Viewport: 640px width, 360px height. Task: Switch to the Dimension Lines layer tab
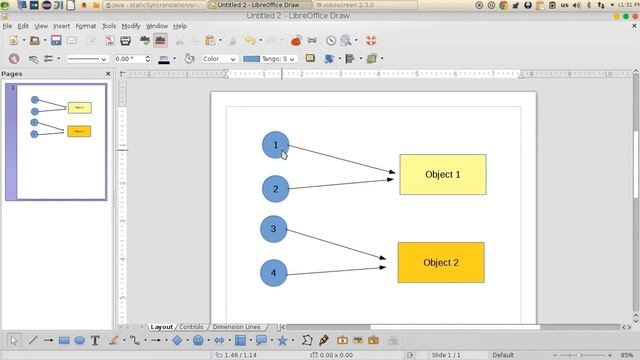tap(237, 327)
